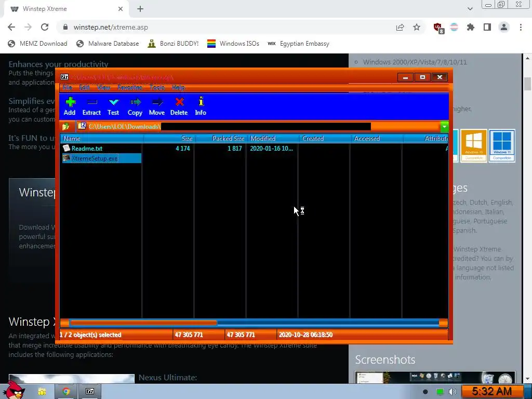Image resolution: width=532 pixels, height=399 pixels.
Task: Open the uBlock Origin extension icon
Action: coord(438,28)
